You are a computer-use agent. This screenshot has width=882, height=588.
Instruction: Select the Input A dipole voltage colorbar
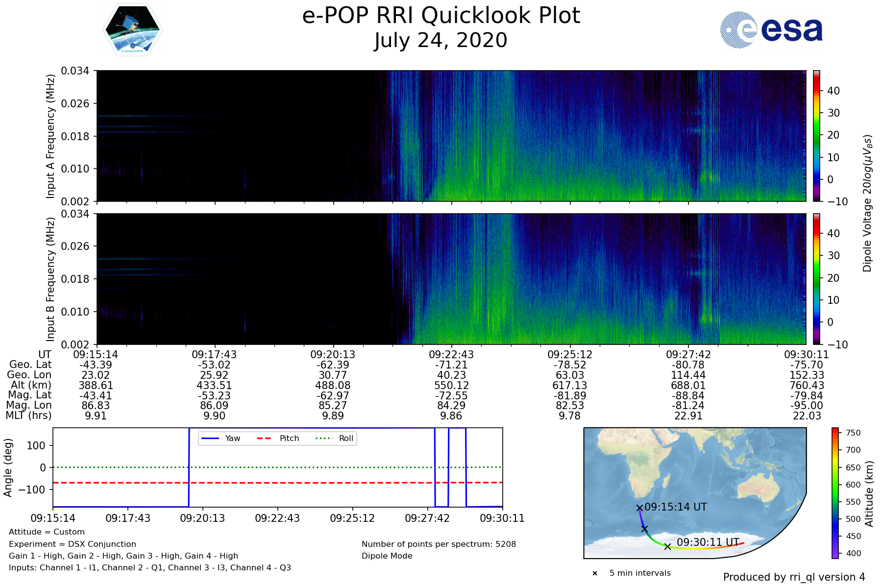[x=816, y=136]
